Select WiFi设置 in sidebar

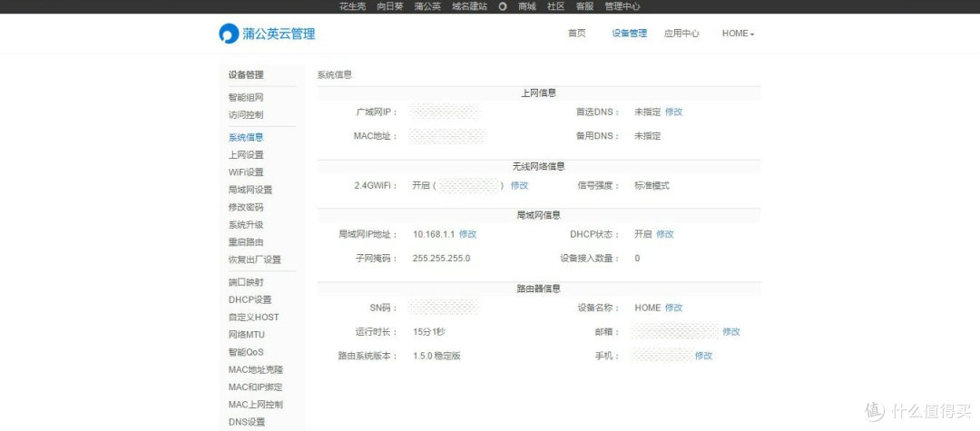pyautogui.click(x=246, y=172)
